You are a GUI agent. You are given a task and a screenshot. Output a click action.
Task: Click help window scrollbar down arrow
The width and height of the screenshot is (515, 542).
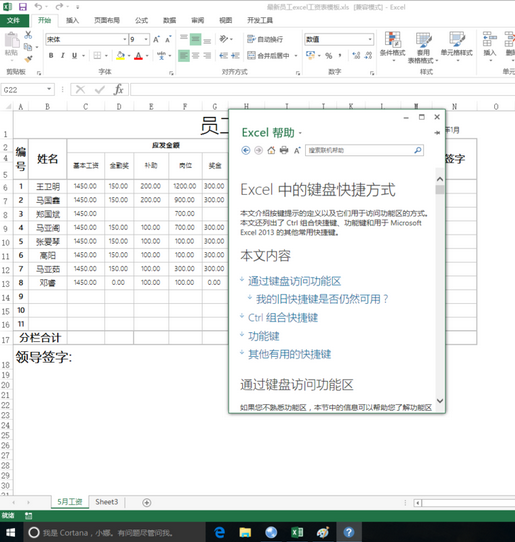[x=440, y=401]
